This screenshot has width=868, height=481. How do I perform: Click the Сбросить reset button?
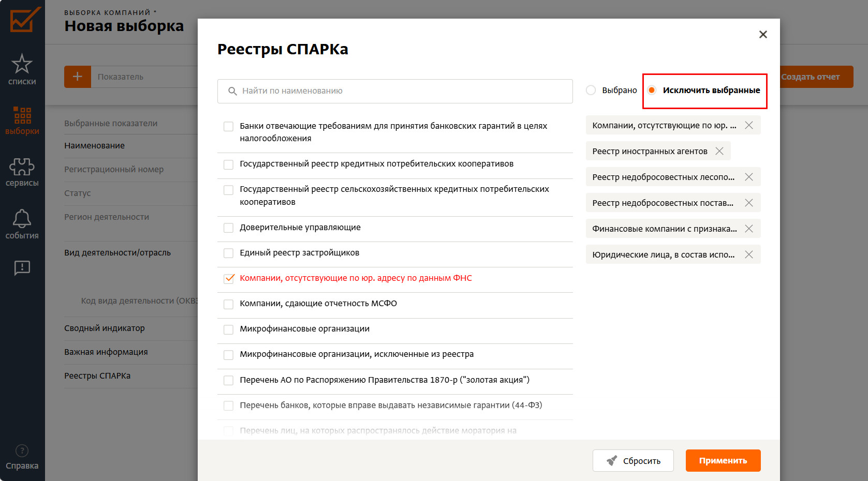(x=633, y=460)
